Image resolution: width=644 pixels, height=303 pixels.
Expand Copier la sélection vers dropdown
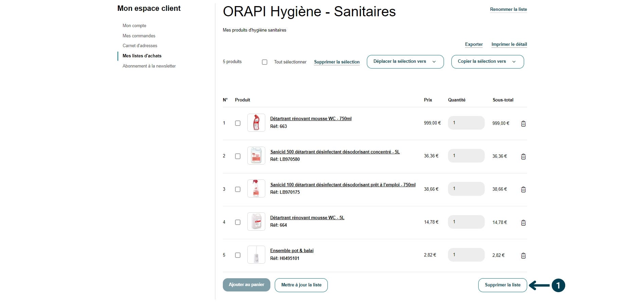pos(487,62)
